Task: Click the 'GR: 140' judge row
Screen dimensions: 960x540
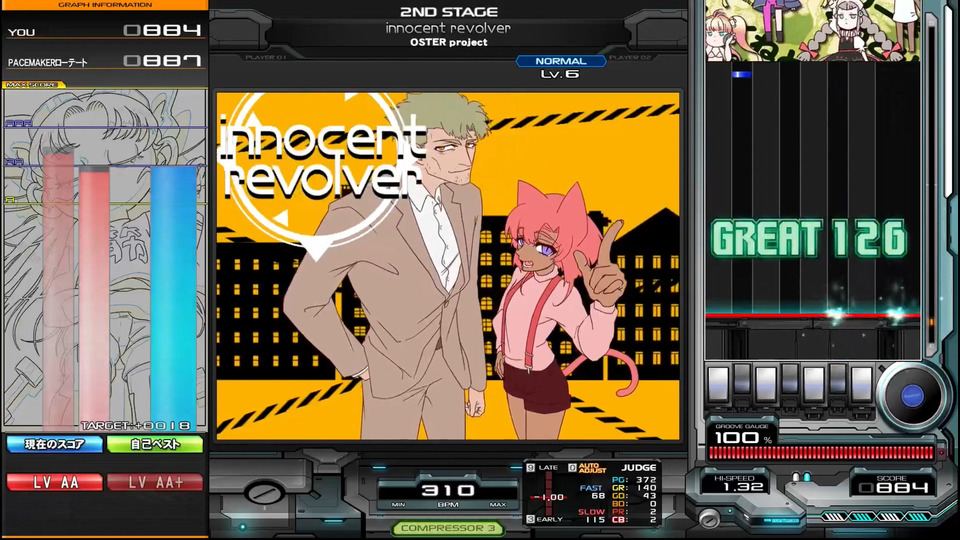Action: tap(634, 488)
